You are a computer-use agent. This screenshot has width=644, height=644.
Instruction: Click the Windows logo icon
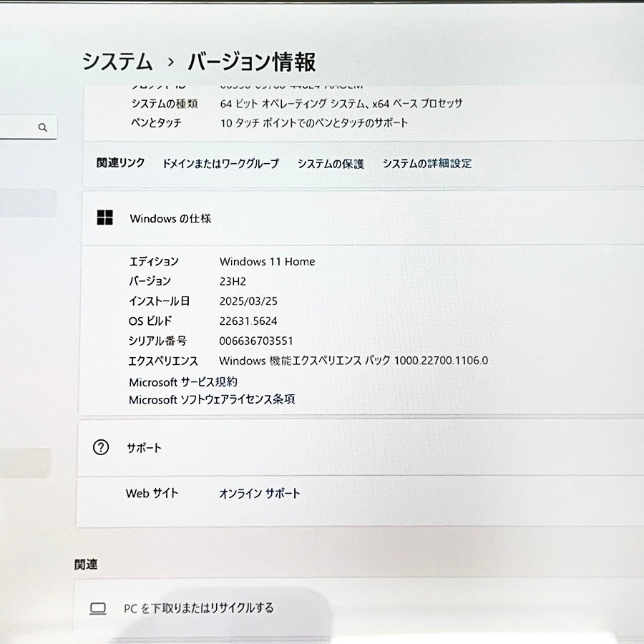tap(104, 218)
